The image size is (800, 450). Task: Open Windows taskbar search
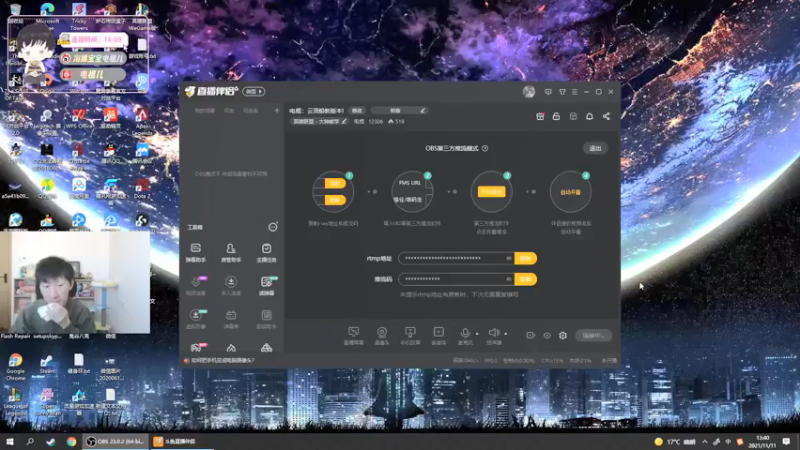[30, 441]
